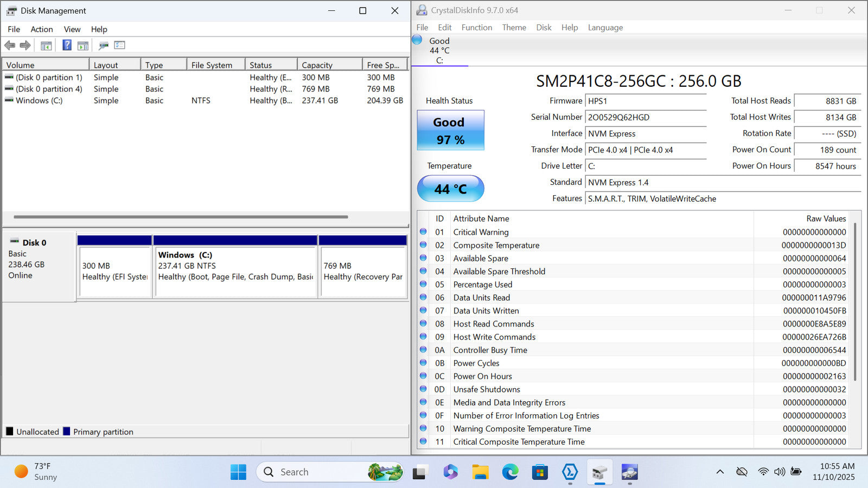Click the Forward arrow in Disk Management toolbar
The image size is (868, 488).
click(x=25, y=46)
